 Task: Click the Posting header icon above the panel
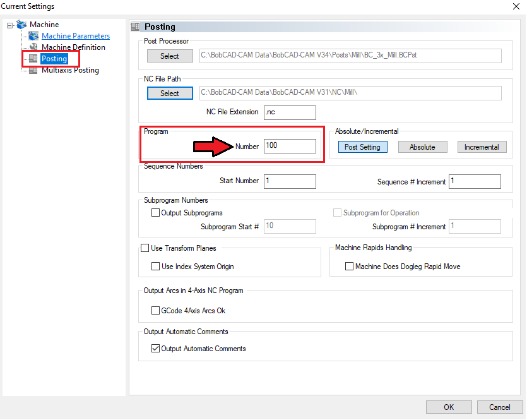(x=134, y=27)
